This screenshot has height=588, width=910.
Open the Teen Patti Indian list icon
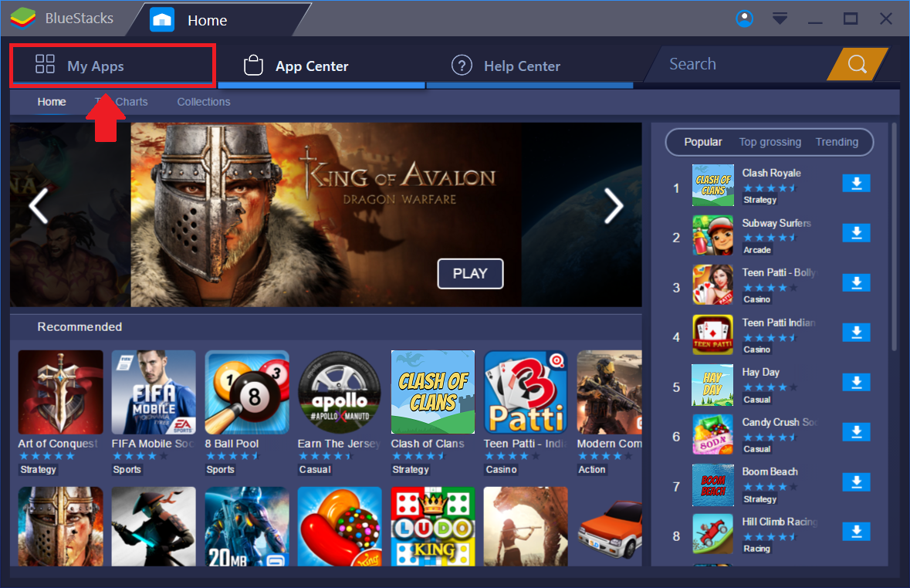pyautogui.click(x=712, y=335)
